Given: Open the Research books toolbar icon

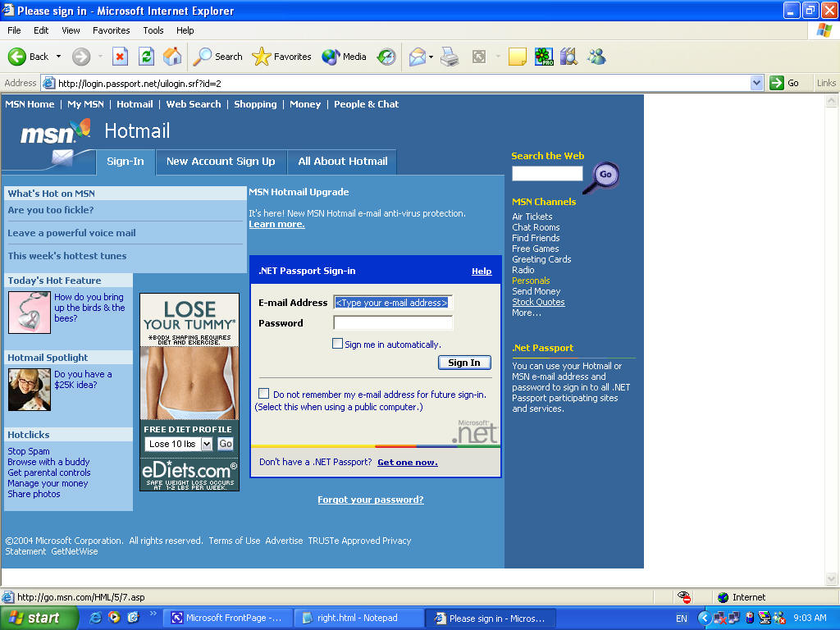Looking at the screenshot, I should pos(569,57).
